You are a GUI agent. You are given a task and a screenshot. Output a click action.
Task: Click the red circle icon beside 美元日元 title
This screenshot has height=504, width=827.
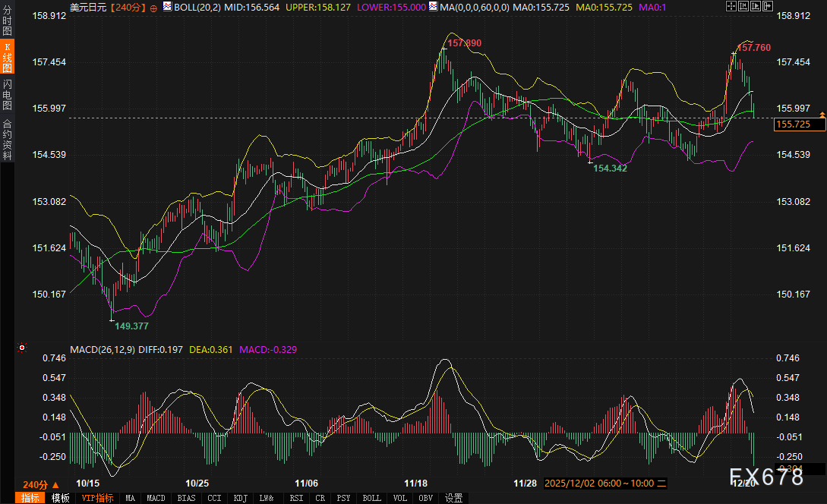[x=153, y=8]
